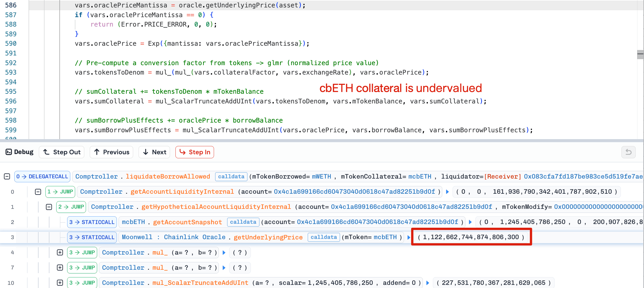Go to Previous trace step

click(x=112, y=152)
